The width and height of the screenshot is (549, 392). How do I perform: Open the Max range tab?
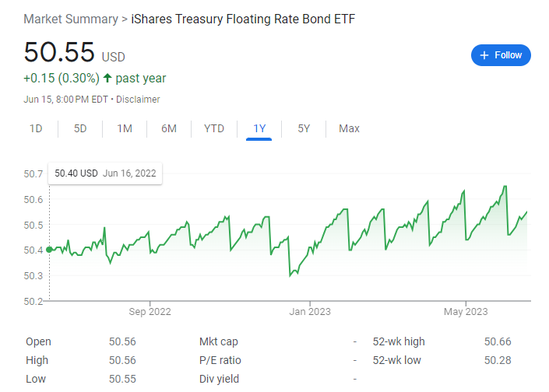349,128
